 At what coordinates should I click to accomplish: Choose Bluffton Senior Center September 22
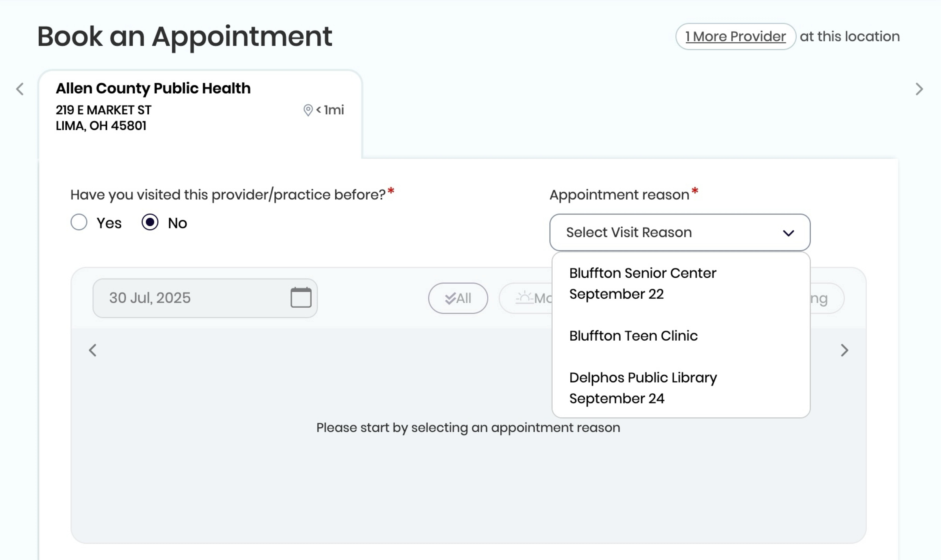coord(681,283)
